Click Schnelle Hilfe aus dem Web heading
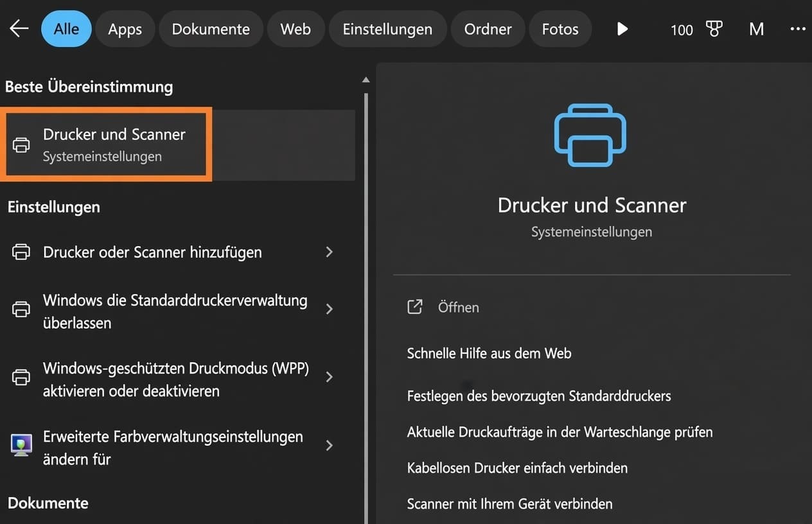Screen dimensions: 812x524 point(489,353)
